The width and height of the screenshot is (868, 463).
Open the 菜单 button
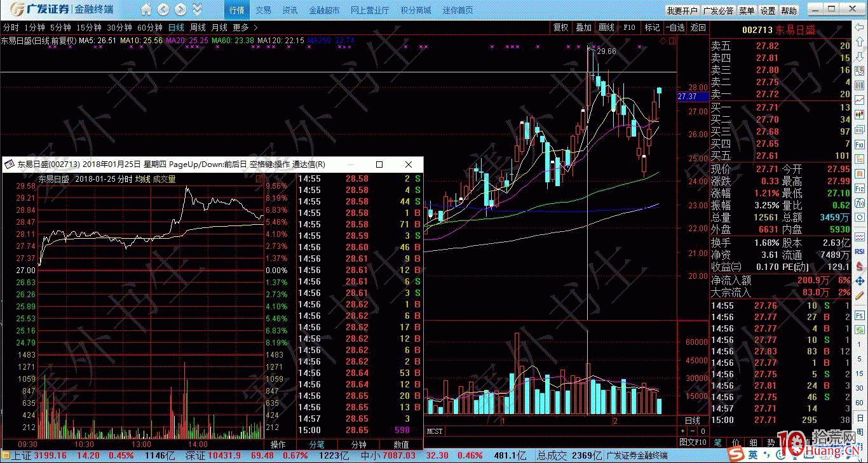click(747, 11)
